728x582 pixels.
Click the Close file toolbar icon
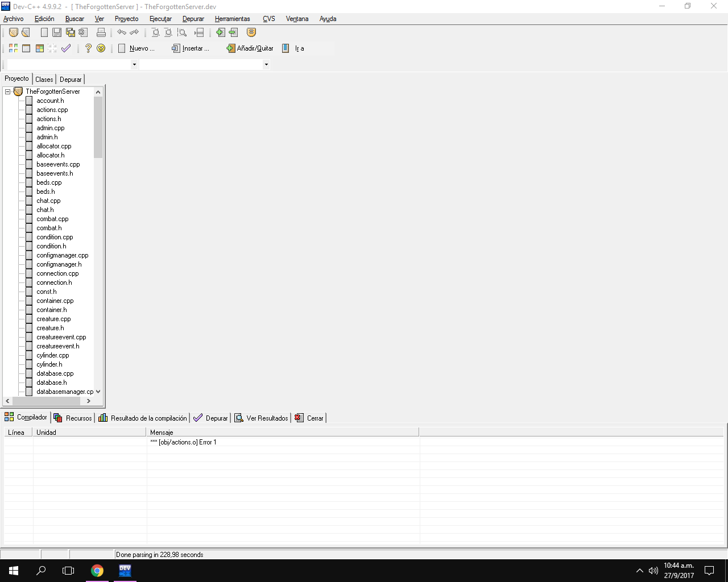(84, 32)
